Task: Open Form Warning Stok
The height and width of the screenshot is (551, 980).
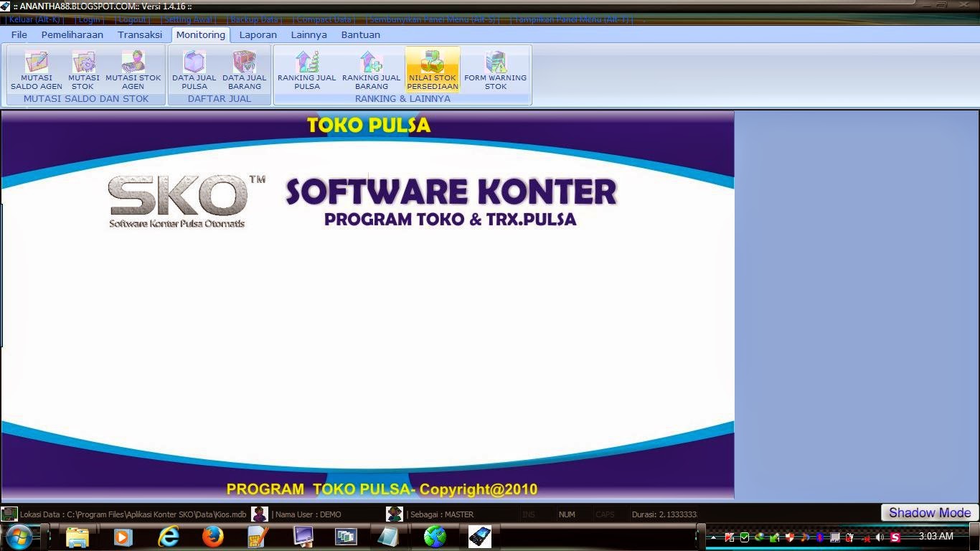Action: tap(496, 70)
